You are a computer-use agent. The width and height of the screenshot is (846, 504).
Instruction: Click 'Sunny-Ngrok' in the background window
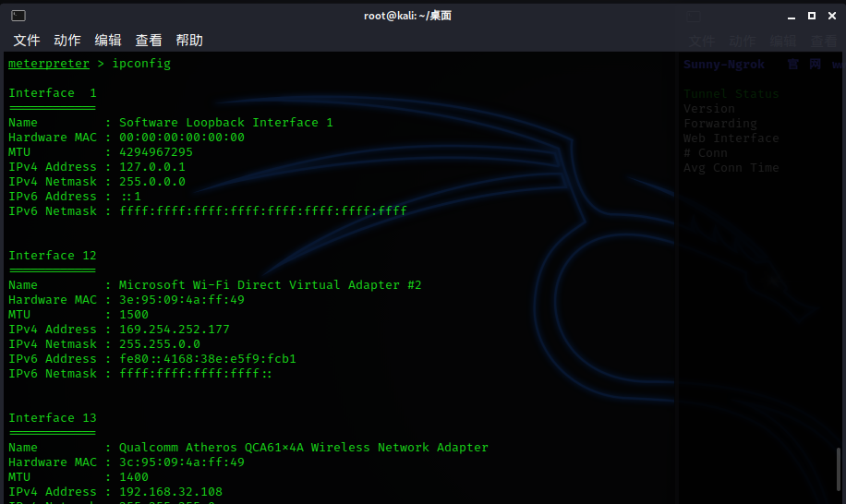[724, 65]
